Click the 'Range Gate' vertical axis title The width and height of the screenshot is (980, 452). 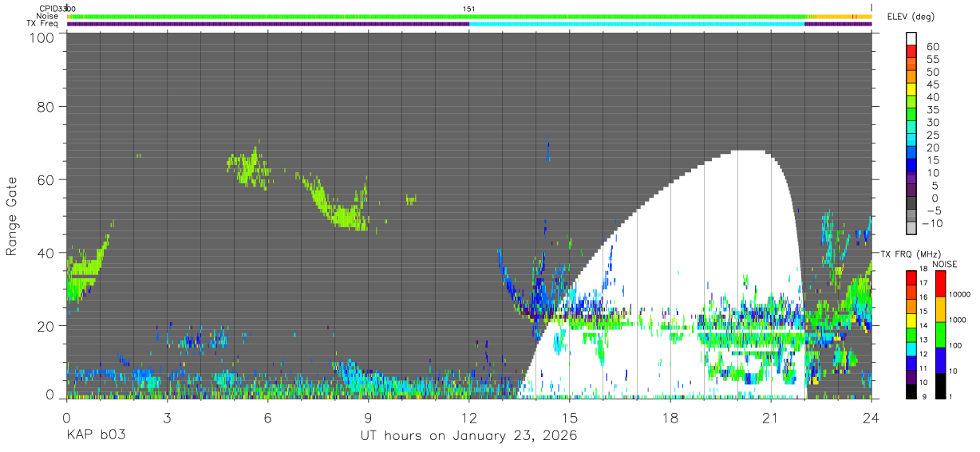12,217
